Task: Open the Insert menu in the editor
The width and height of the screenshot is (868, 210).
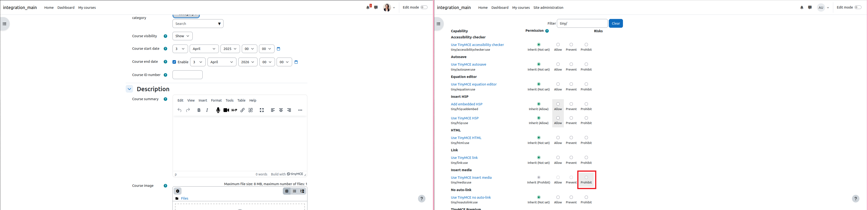Action: click(203, 100)
